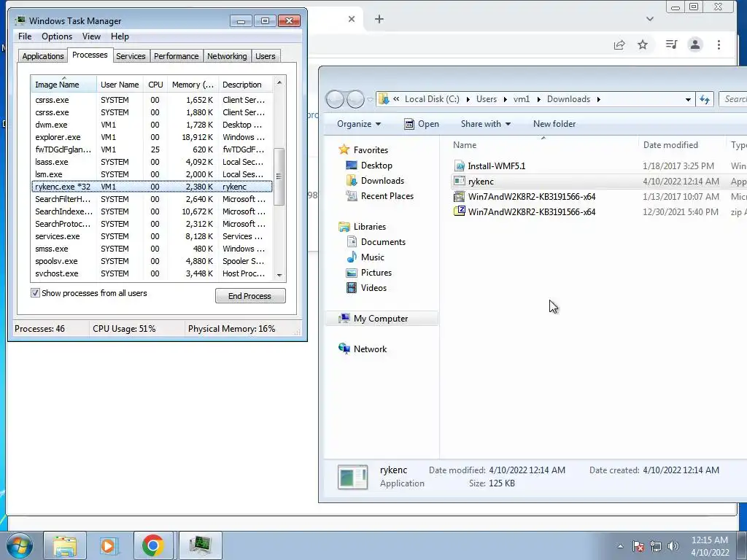
Task: Click process list scroll down arrow
Action: point(279,275)
